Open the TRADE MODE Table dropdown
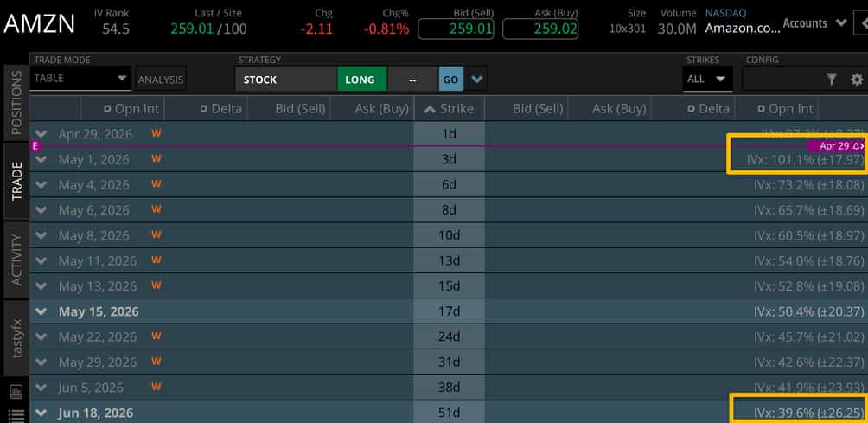868x423 pixels. coord(80,78)
